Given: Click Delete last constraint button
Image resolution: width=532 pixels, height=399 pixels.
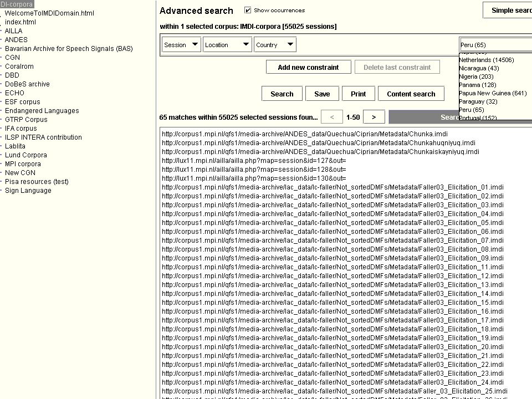Looking at the screenshot, I should click(x=397, y=67).
